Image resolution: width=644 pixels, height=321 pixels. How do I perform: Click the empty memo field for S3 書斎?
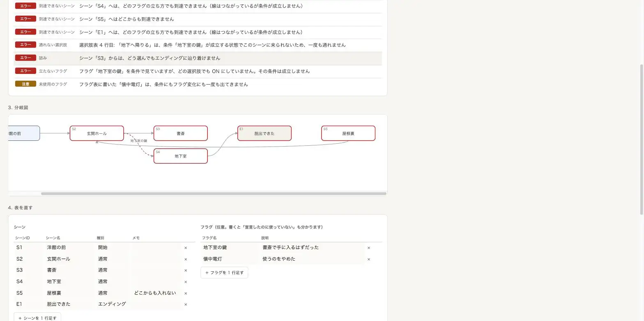pyautogui.click(x=156, y=270)
